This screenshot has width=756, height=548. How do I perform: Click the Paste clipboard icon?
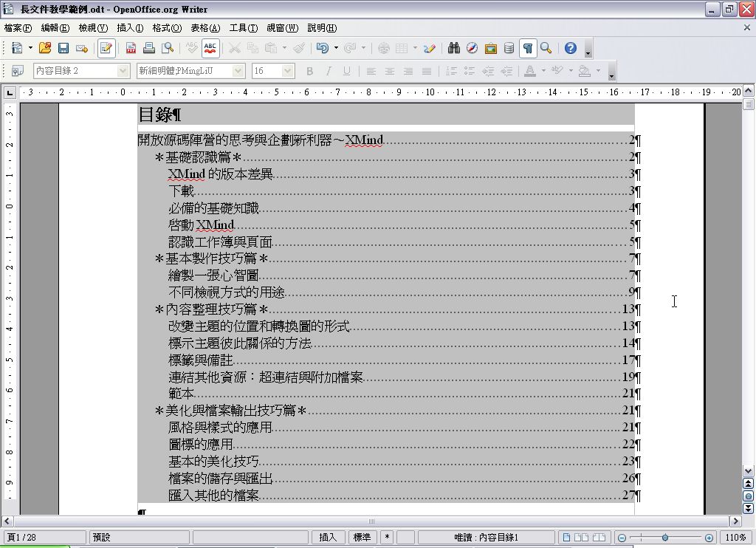(271, 48)
